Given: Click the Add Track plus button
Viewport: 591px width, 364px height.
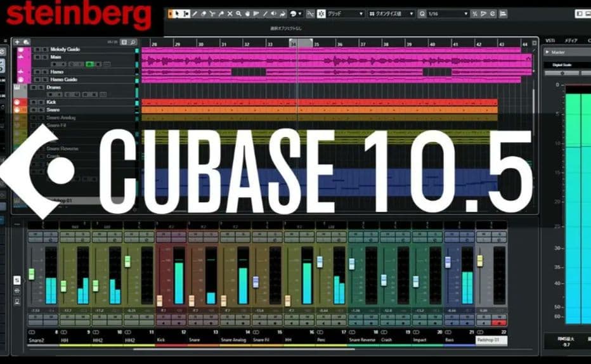Looking at the screenshot, I should (x=17, y=42).
